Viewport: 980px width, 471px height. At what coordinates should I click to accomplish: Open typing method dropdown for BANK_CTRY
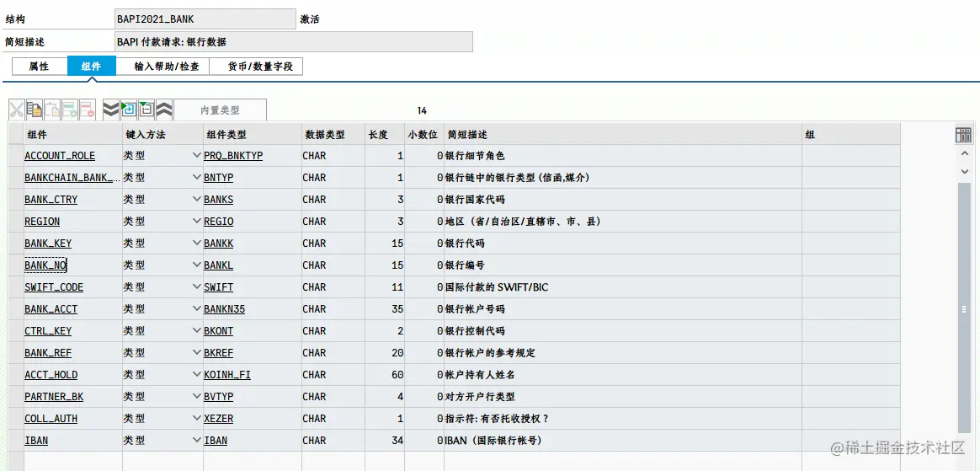click(197, 200)
